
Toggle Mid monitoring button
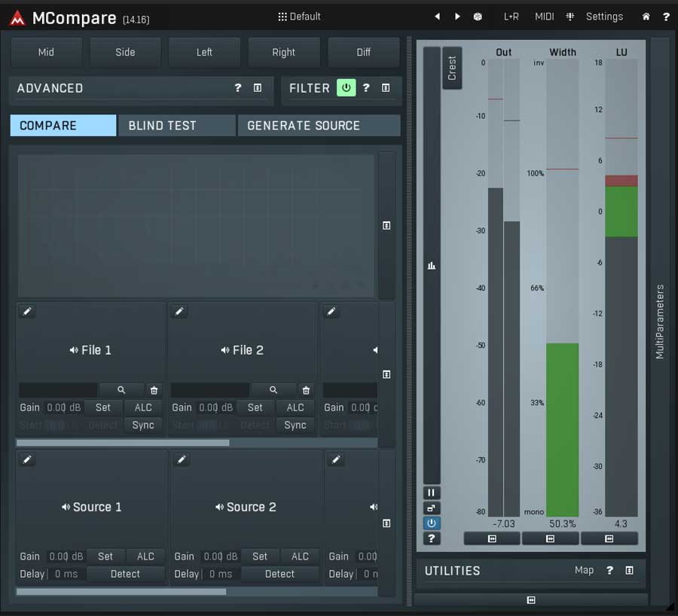pyautogui.click(x=46, y=52)
